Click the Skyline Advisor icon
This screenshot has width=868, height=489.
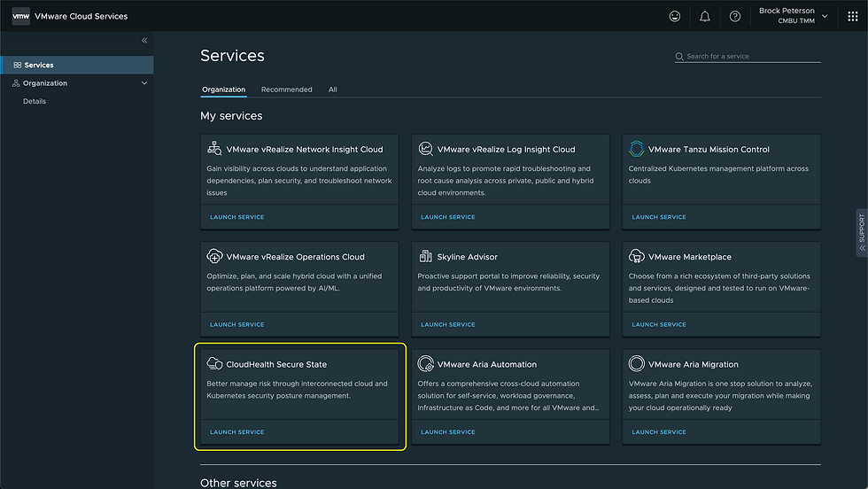(425, 256)
